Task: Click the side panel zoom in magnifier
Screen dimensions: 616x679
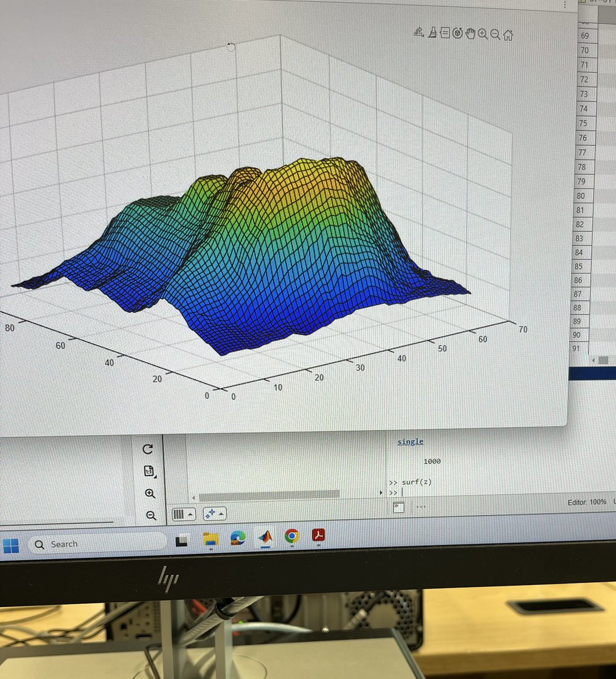Action: tap(150, 493)
